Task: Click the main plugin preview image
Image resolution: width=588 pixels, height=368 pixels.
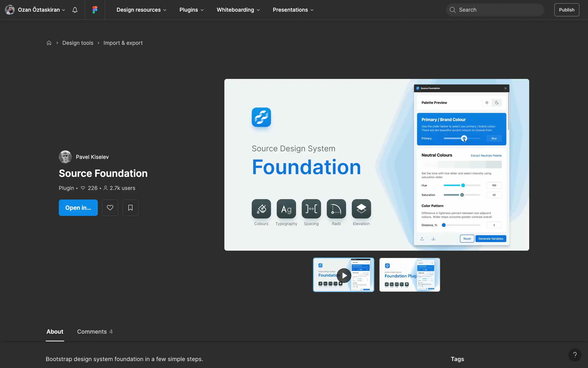Action: coord(377,165)
